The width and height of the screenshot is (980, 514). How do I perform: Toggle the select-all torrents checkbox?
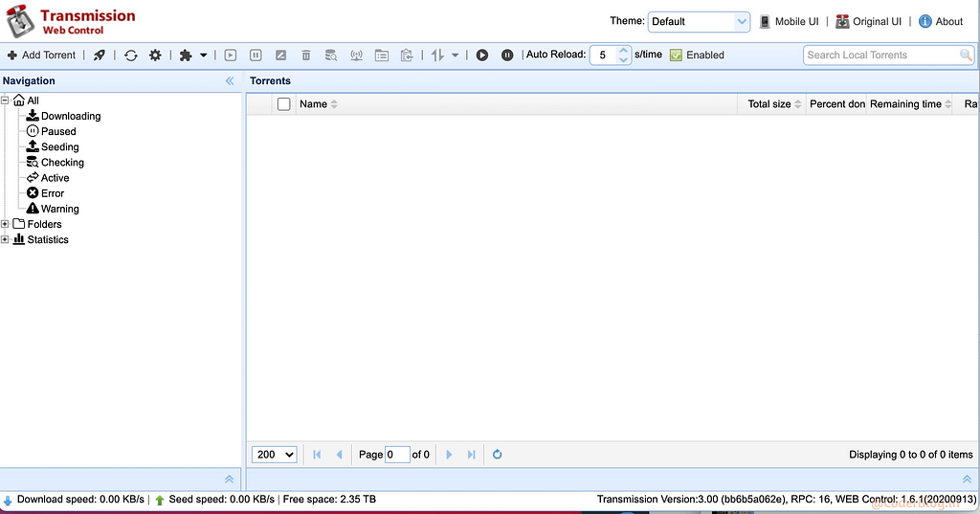click(x=283, y=103)
